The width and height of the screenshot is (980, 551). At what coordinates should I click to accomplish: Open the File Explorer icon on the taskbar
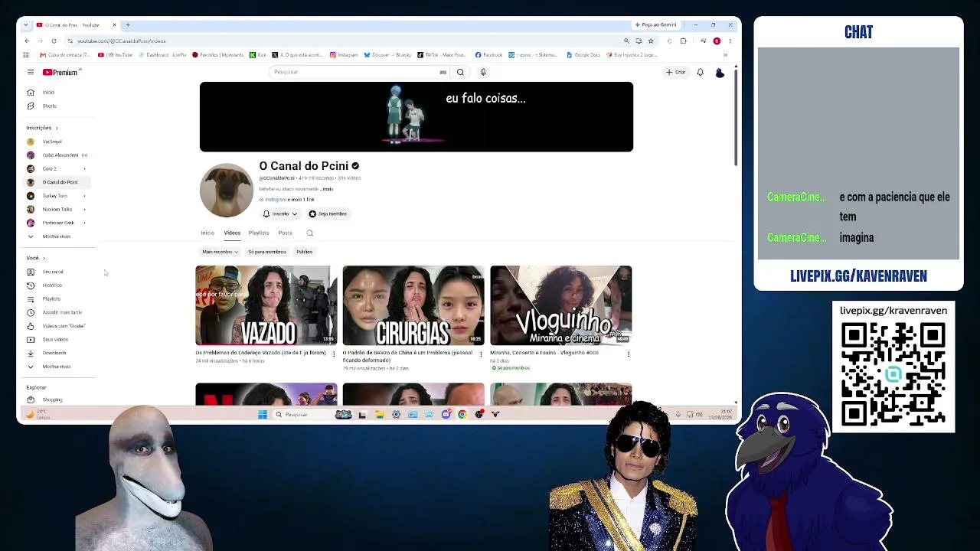pos(379,414)
